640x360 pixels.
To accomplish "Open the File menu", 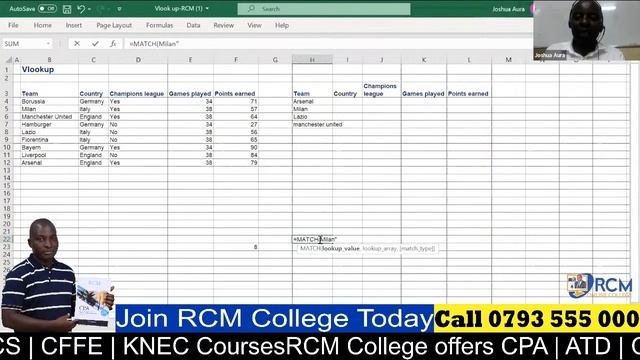I will 13,25.
